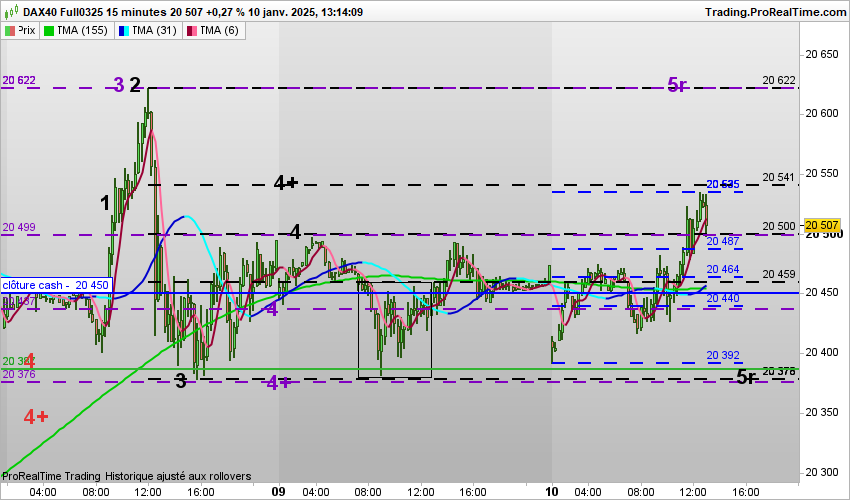Click the 20 450 price axis label

[821, 292]
